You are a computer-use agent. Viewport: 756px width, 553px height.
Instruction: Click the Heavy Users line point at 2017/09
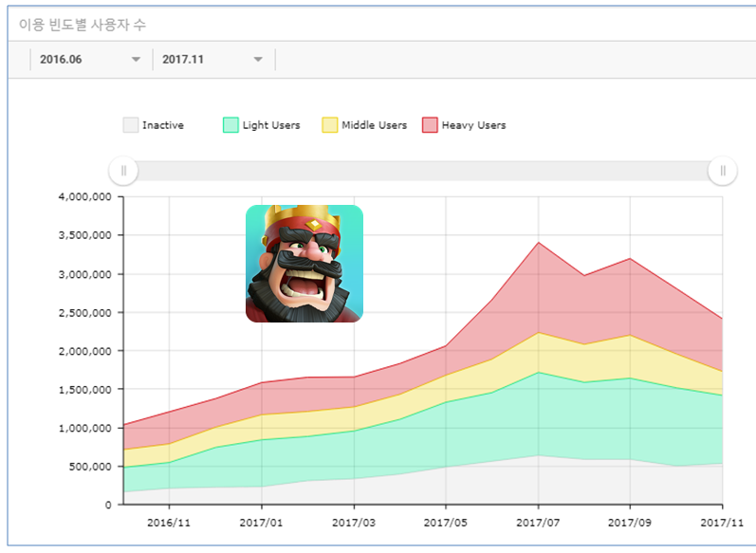pos(630,258)
